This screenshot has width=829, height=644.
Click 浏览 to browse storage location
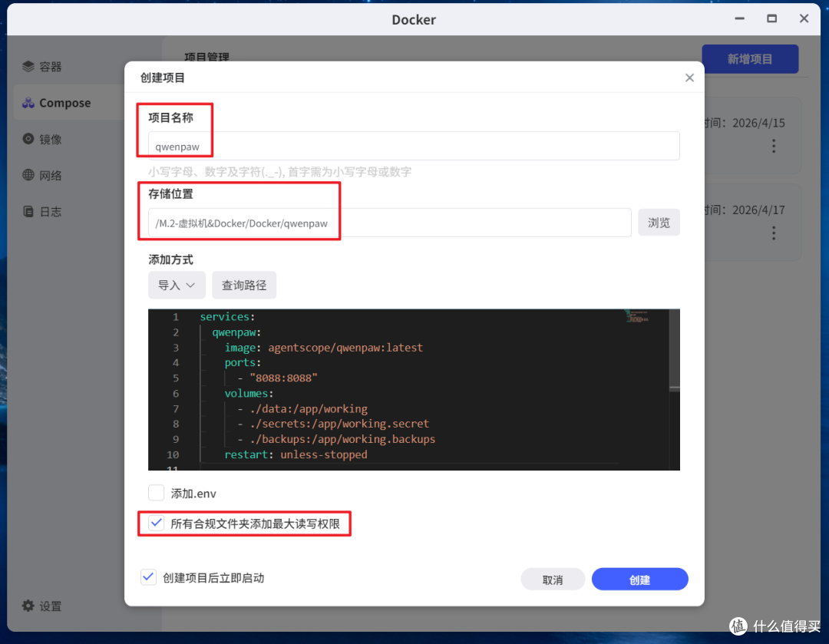point(659,223)
